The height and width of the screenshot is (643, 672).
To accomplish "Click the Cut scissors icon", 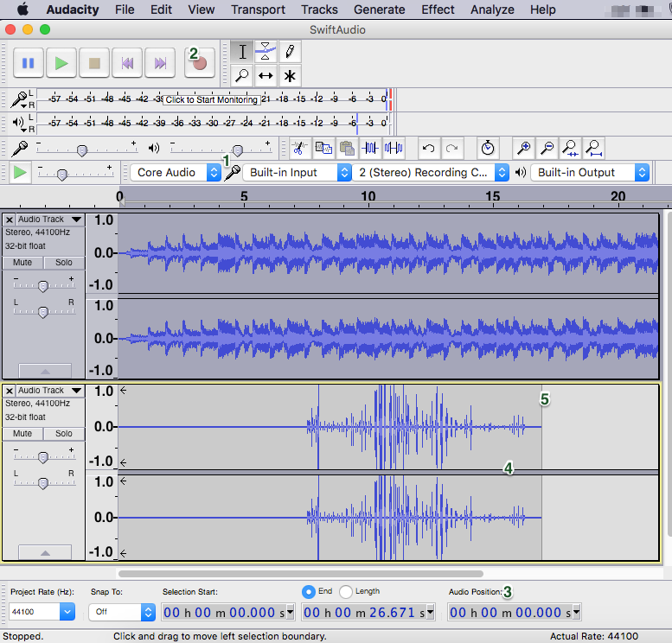I will coord(299,149).
